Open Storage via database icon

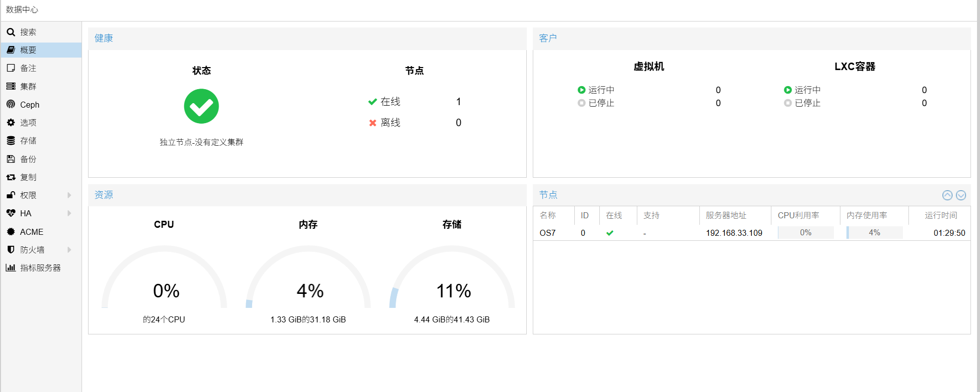[x=11, y=141]
